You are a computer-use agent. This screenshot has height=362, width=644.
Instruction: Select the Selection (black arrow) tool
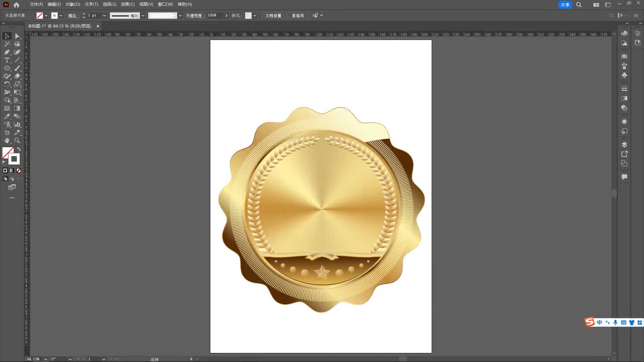tap(7, 36)
